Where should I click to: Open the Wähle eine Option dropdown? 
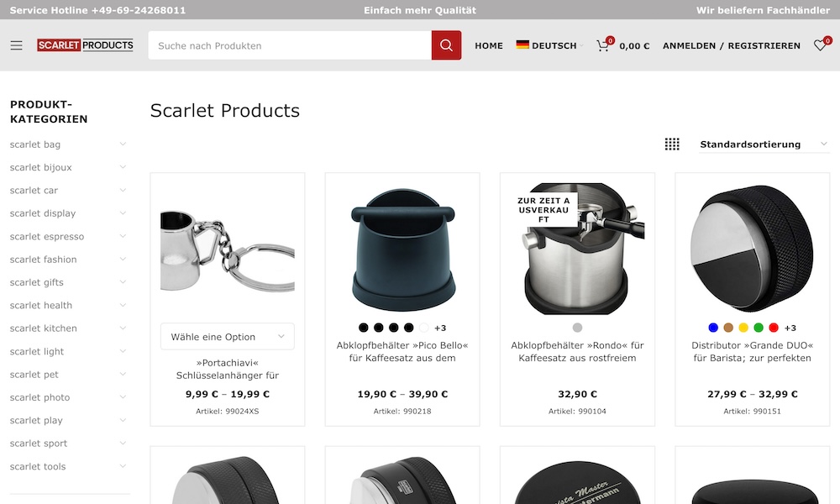point(227,337)
